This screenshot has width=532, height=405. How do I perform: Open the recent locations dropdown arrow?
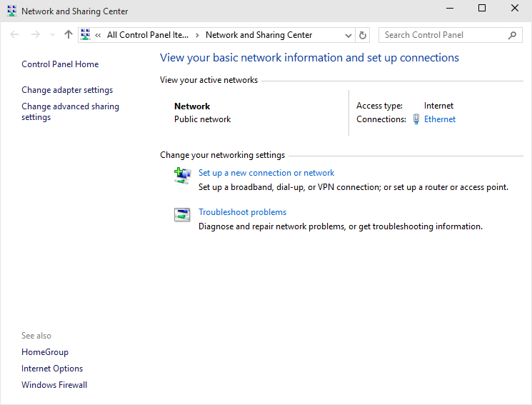click(52, 35)
